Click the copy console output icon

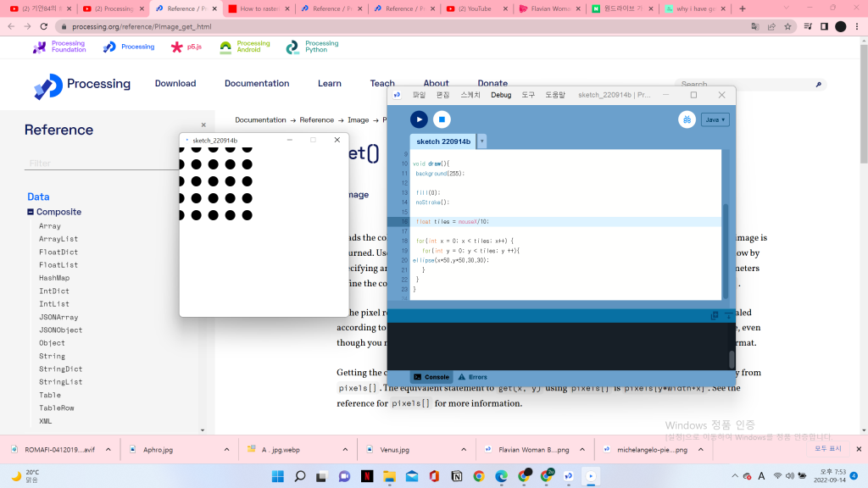(x=714, y=315)
